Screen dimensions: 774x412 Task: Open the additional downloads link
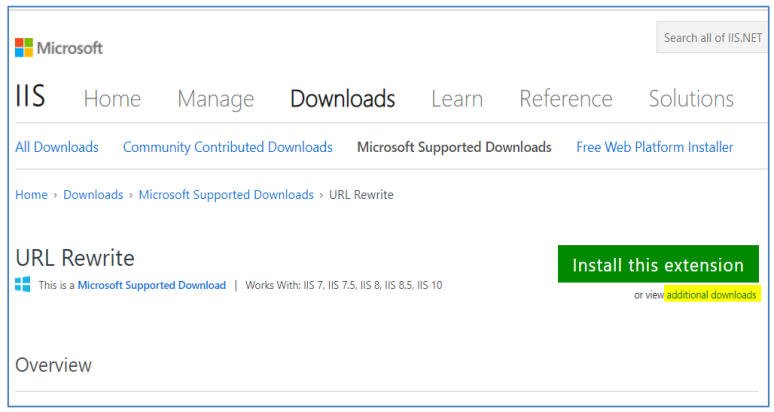tap(711, 295)
